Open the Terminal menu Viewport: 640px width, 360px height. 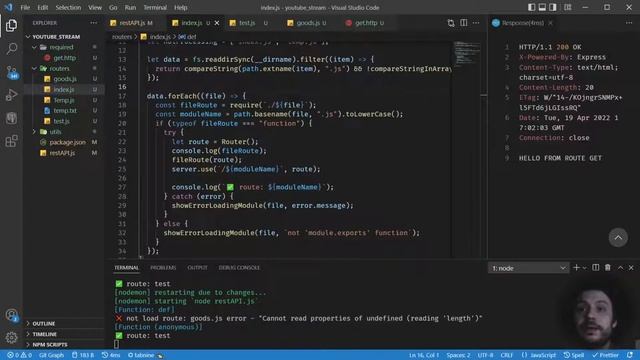click(x=155, y=7)
